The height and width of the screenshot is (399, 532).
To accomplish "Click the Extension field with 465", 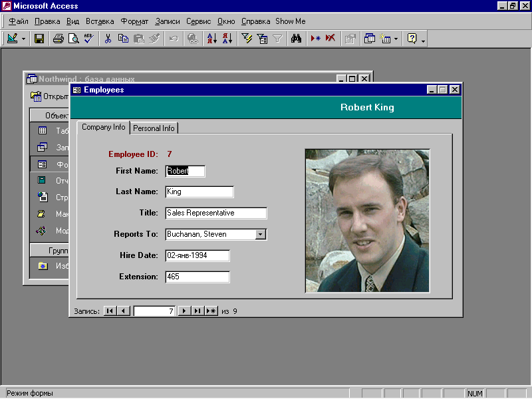I will pyautogui.click(x=198, y=277).
